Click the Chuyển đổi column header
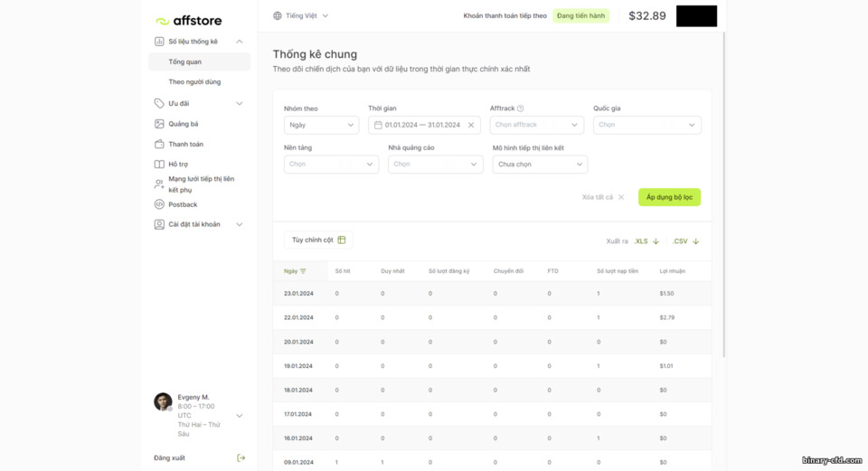Image resolution: width=868 pixels, height=471 pixels. [508, 271]
